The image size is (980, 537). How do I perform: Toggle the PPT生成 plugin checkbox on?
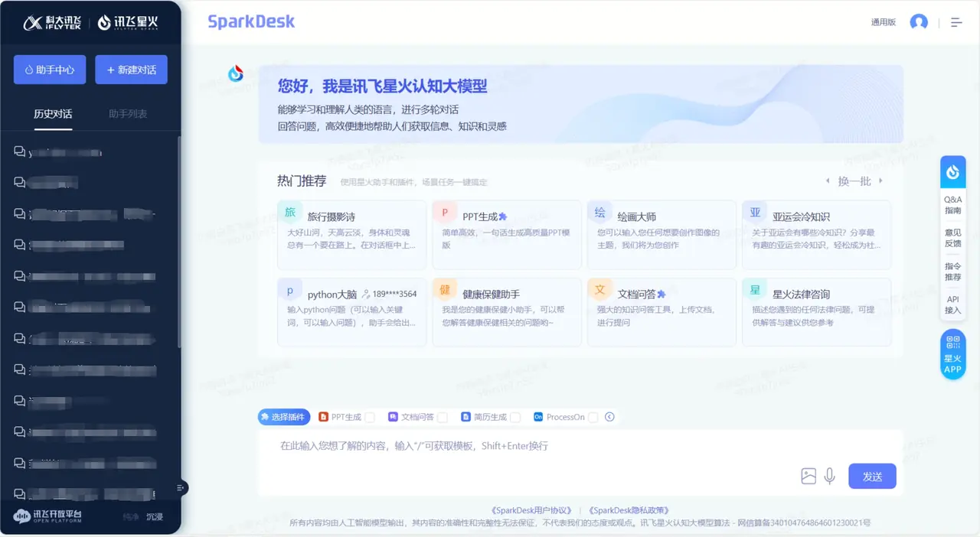coord(370,416)
